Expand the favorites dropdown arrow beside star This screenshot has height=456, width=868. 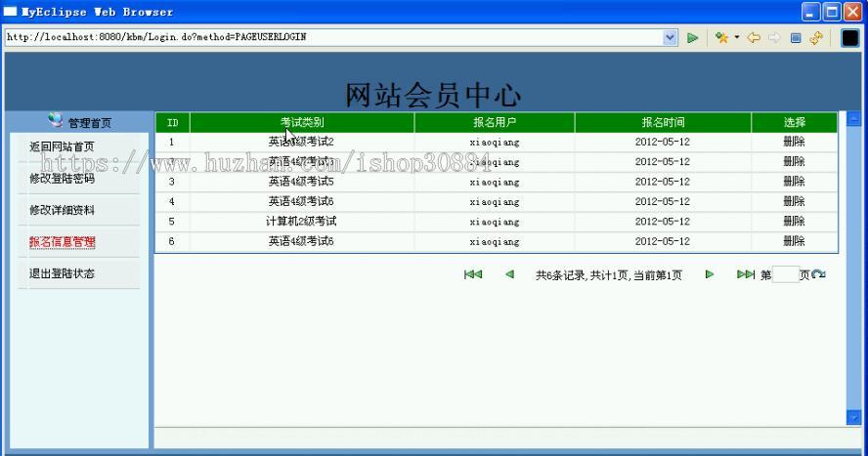click(737, 37)
